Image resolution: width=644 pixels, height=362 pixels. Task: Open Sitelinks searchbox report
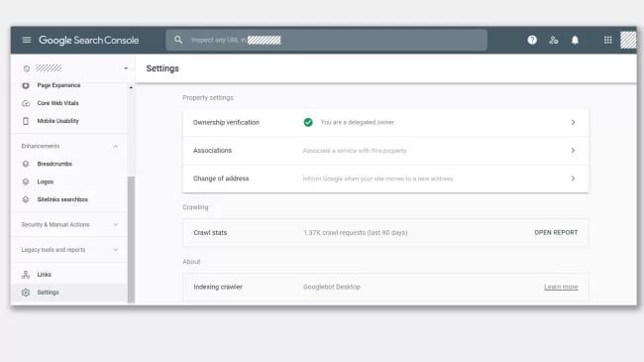coord(62,199)
